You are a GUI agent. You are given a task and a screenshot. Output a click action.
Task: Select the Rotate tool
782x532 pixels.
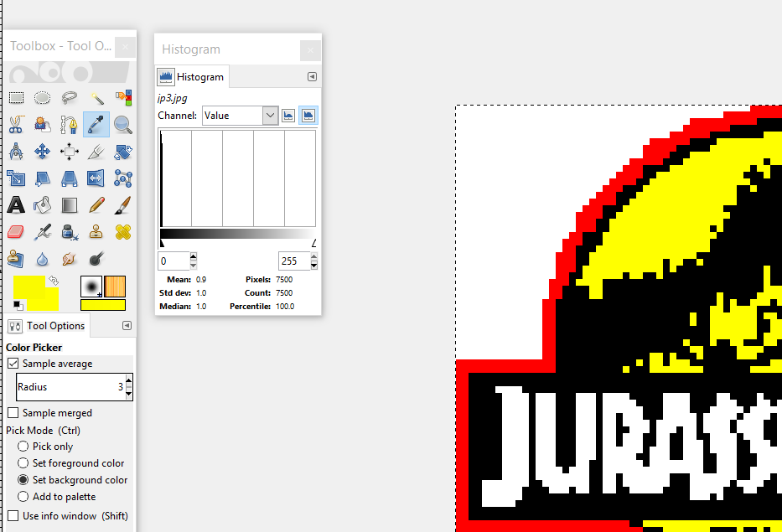(123, 151)
